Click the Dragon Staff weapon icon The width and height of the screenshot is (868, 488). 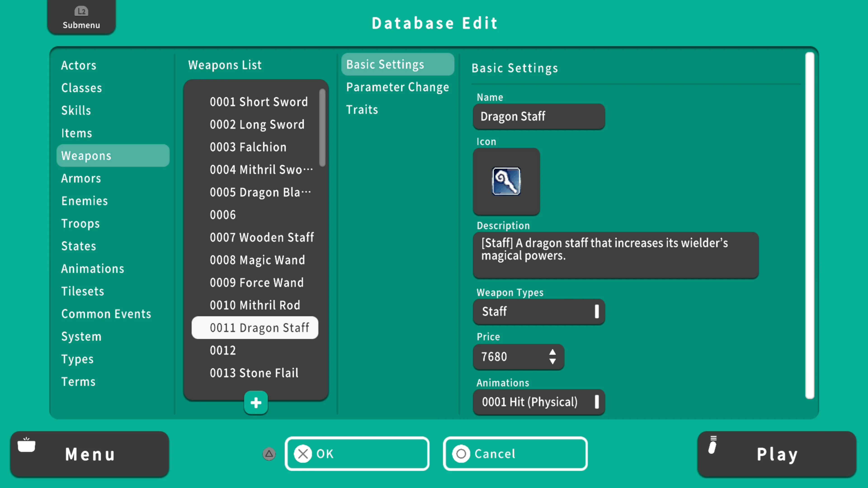click(506, 181)
